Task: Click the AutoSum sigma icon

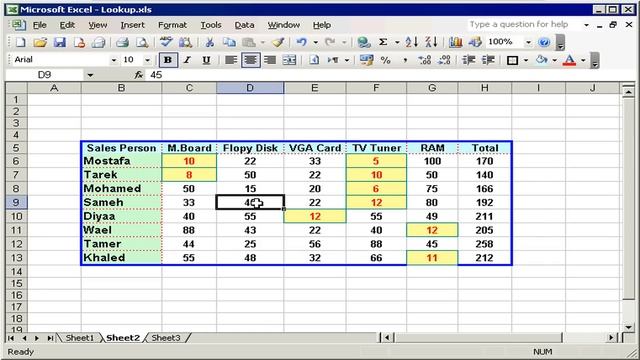Action: click(x=383, y=42)
